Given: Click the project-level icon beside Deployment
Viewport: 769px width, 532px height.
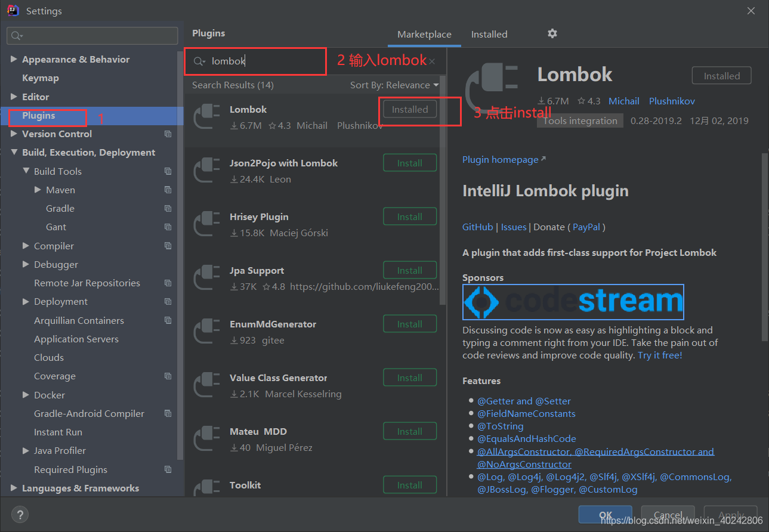Looking at the screenshot, I should 168,302.
